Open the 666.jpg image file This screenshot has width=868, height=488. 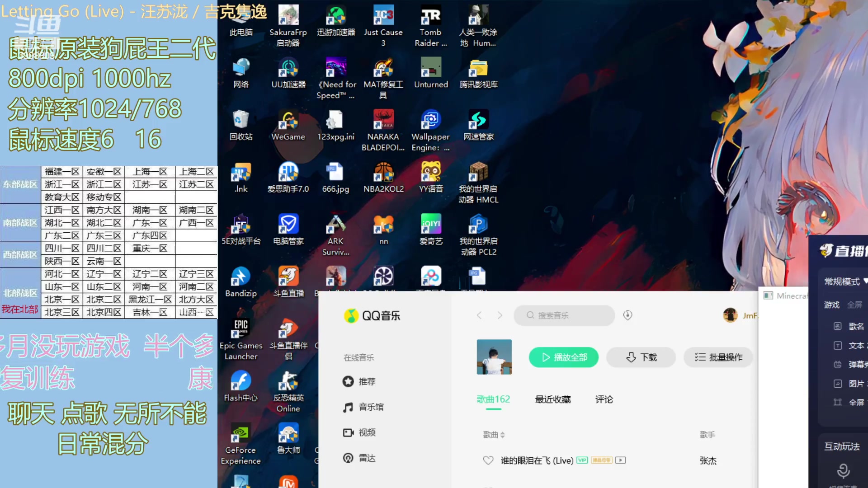click(x=335, y=178)
